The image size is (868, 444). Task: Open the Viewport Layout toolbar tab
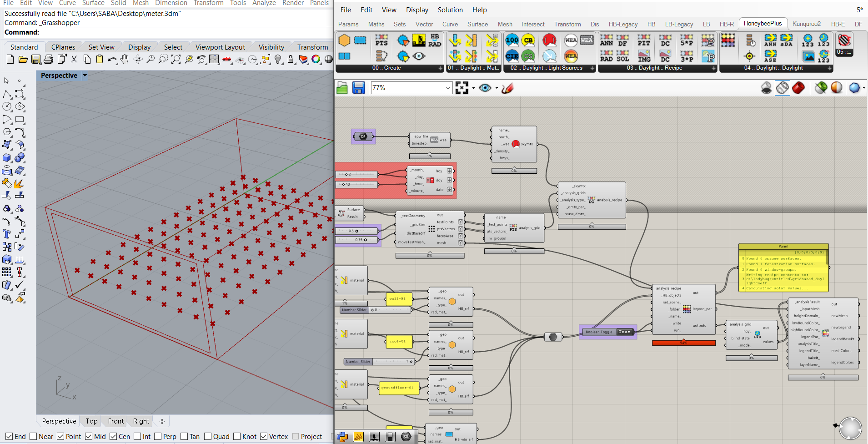click(x=220, y=47)
